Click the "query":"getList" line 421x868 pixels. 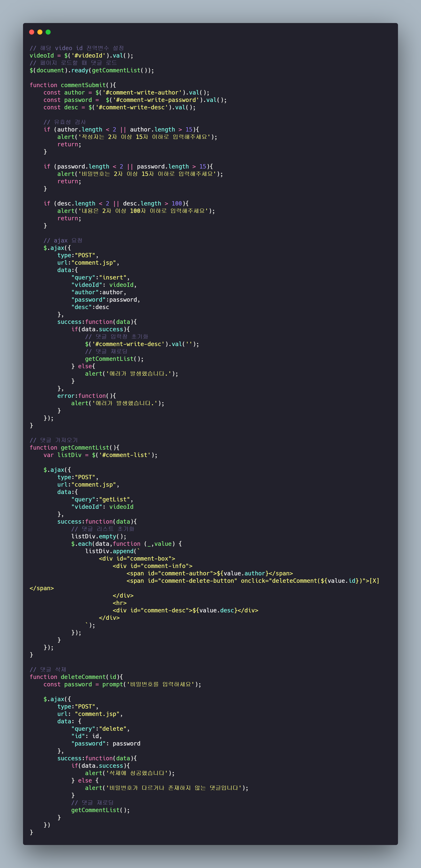(102, 499)
